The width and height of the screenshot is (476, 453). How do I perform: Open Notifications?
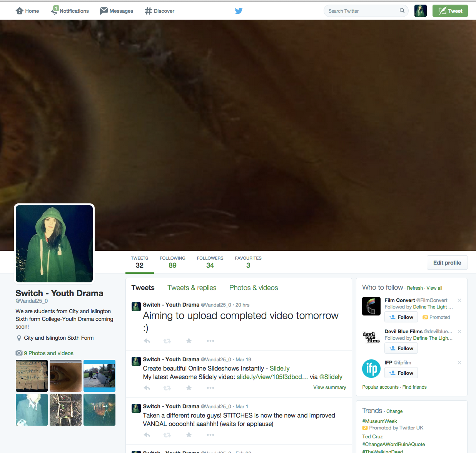pyautogui.click(x=70, y=11)
